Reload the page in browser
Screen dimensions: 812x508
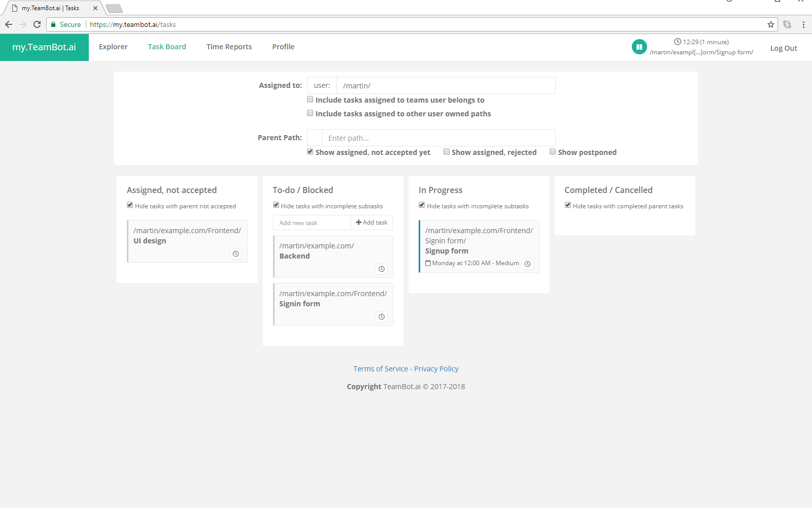[37, 24]
